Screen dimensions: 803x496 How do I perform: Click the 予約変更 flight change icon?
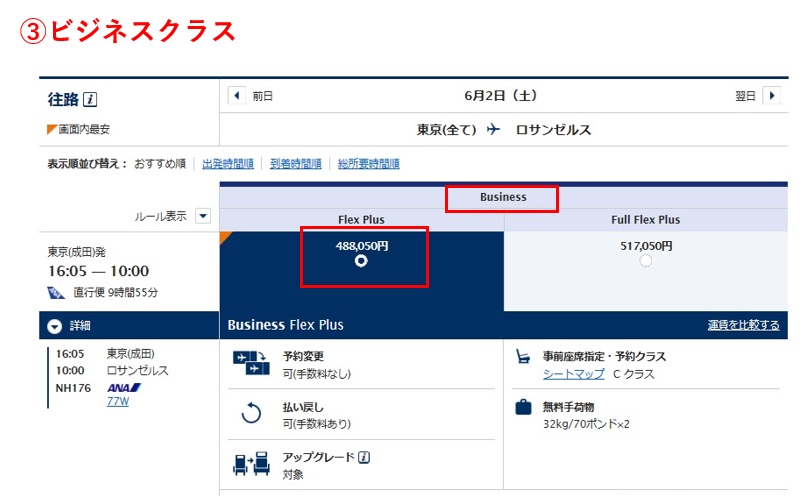pos(251,363)
